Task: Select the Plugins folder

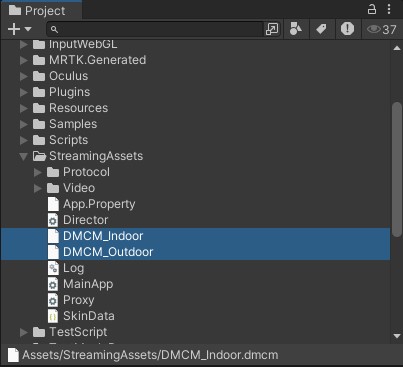Action: (70, 92)
